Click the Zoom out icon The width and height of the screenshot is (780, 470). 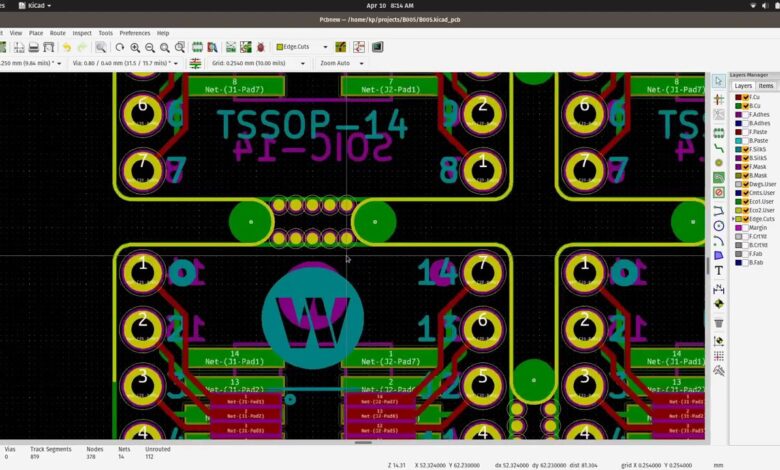(150, 47)
